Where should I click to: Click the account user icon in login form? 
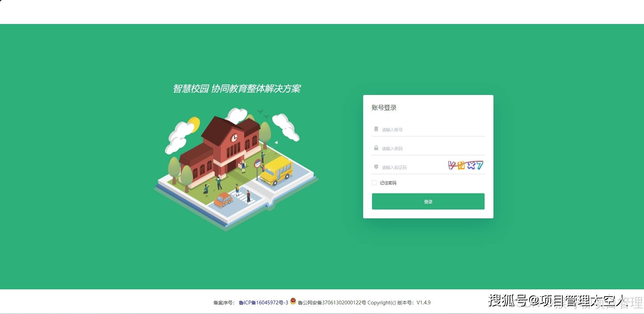click(x=376, y=129)
